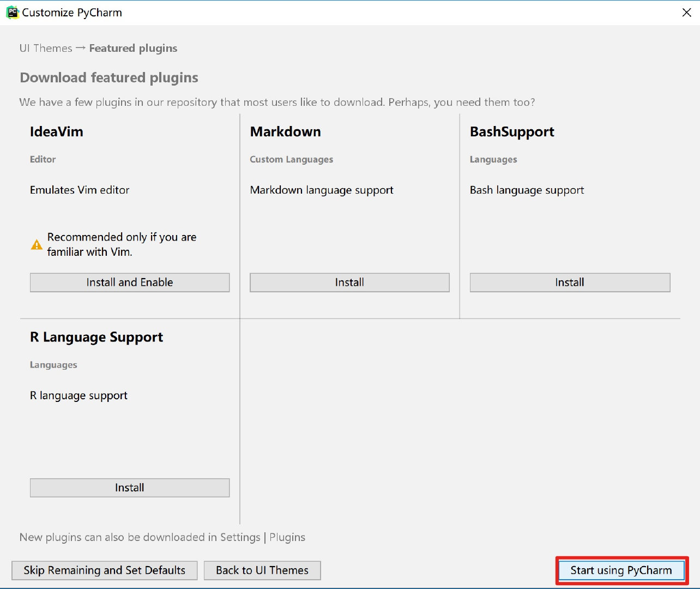Click 'Markdown language support' description
Screen dimensions: 700x589
tap(322, 190)
